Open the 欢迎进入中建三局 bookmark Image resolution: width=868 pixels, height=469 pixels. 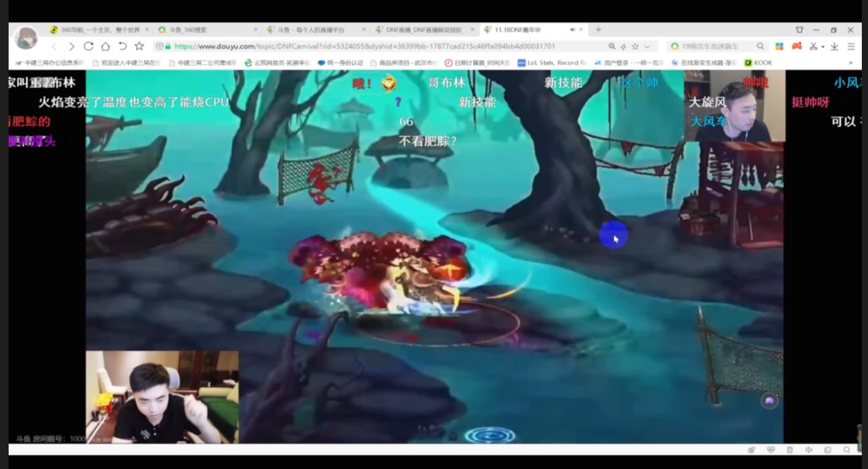126,63
